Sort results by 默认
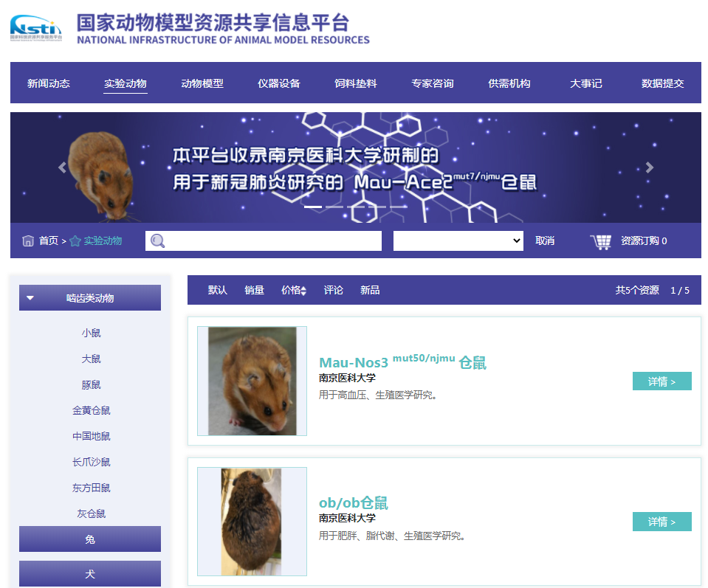The width and height of the screenshot is (708, 588). tap(218, 290)
